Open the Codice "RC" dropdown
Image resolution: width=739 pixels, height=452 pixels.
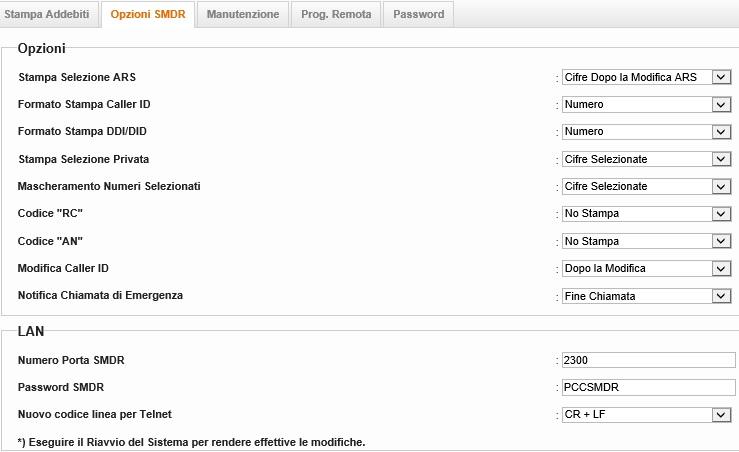click(646, 214)
